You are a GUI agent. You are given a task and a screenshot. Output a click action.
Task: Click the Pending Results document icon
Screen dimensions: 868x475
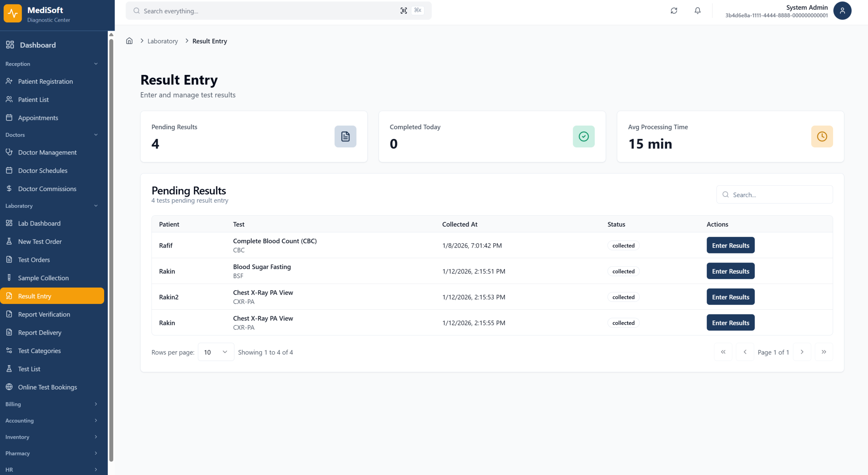pos(345,137)
